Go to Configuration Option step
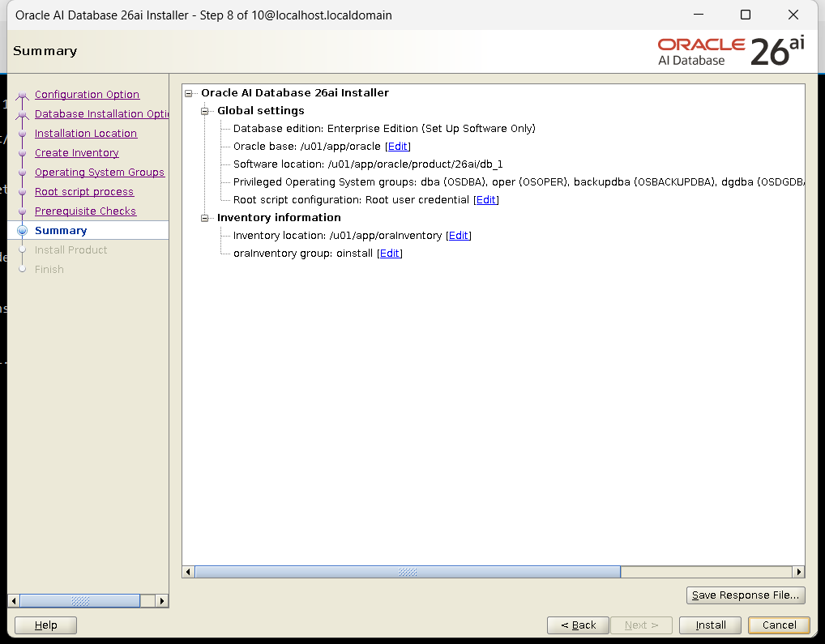 tap(87, 95)
